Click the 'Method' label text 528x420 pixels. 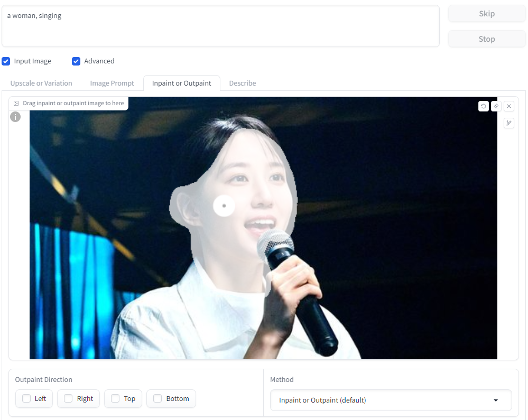coord(282,380)
